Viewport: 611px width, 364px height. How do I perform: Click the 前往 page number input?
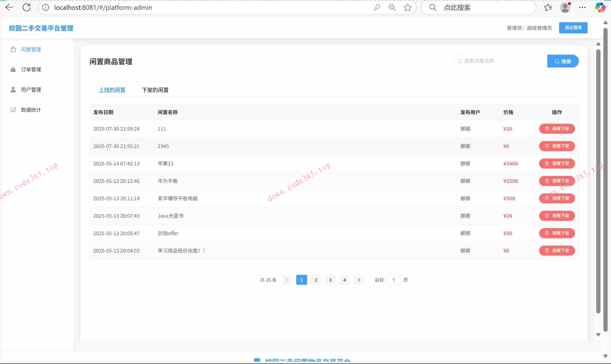(394, 280)
